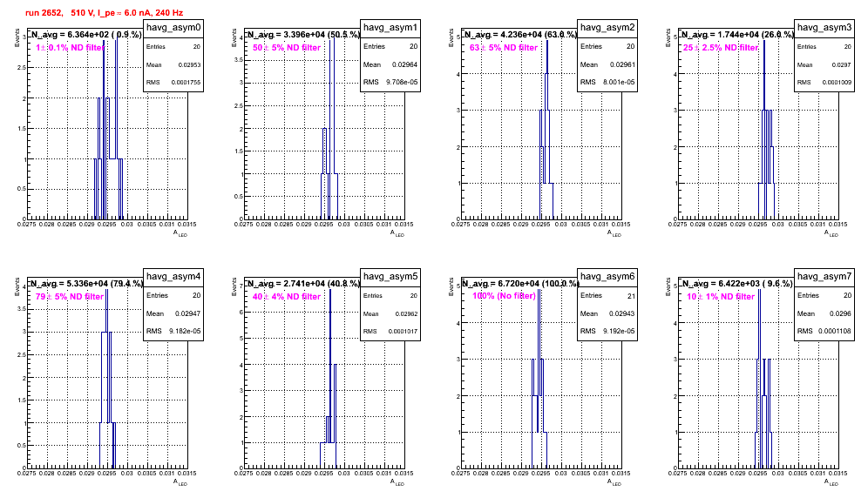This screenshot has height=498, width=868.
Task: Click the 1± 0.1% ND filter label
Action: click(70, 48)
